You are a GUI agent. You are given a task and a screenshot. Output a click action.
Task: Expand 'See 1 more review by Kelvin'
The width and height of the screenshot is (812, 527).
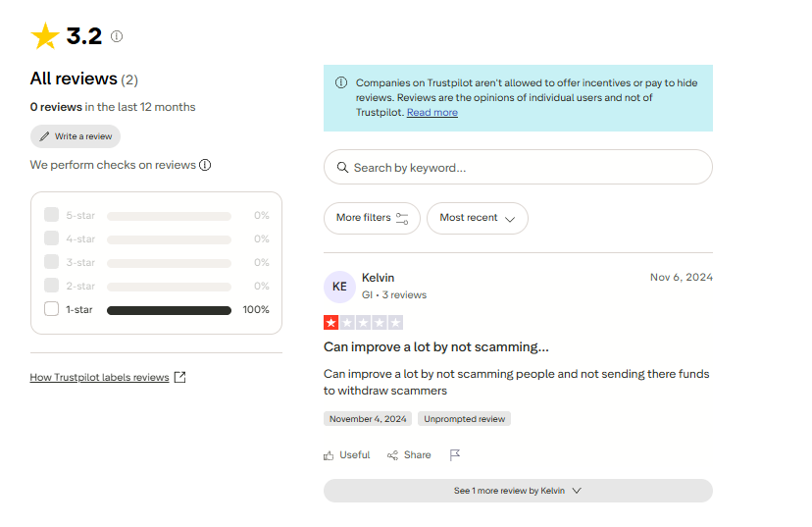[518, 491]
